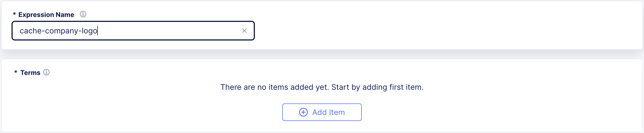Click the required asterisk beside Expression Name
The image size is (644, 133).
point(14,14)
